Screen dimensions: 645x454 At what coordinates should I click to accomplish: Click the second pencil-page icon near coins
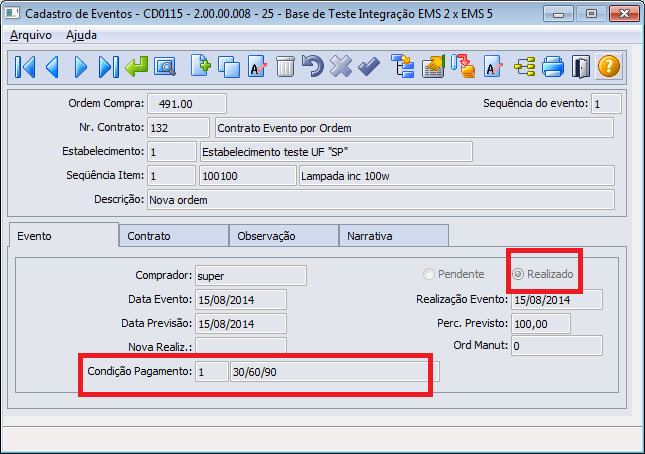[x=493, y=67]
